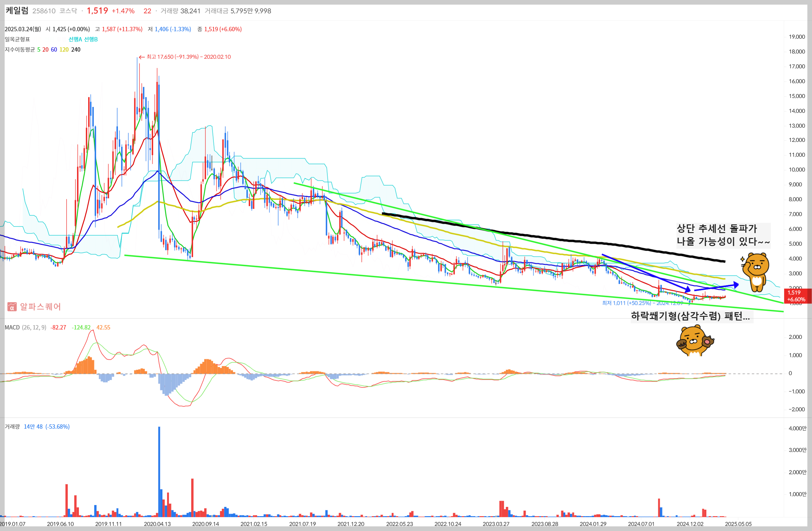Click the high price 고 1,587 (+11.37%)
Image resolution: width=812 pixels, height=531 pixels.
119,29
